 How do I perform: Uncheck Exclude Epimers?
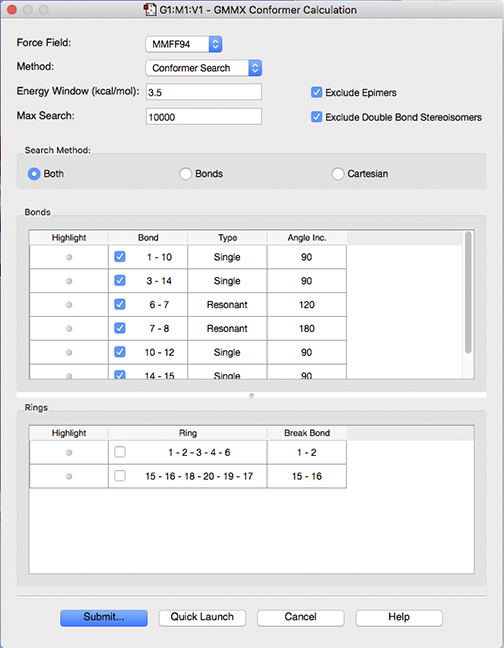(316, 92)
